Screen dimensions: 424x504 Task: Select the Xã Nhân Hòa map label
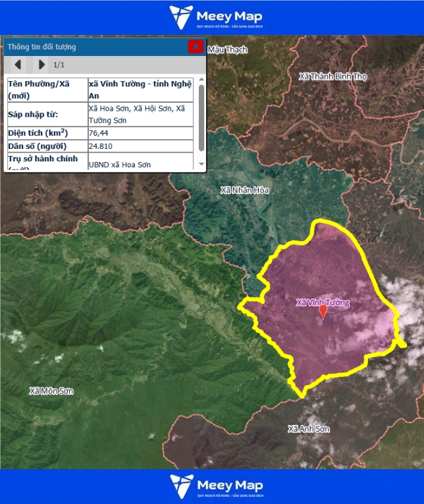(x=244, y=190)
